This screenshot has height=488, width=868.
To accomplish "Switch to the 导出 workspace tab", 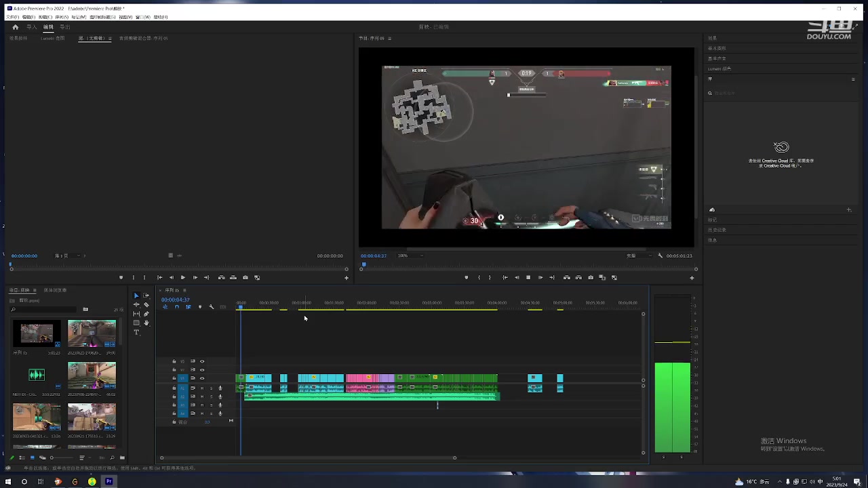I will 65,27.
